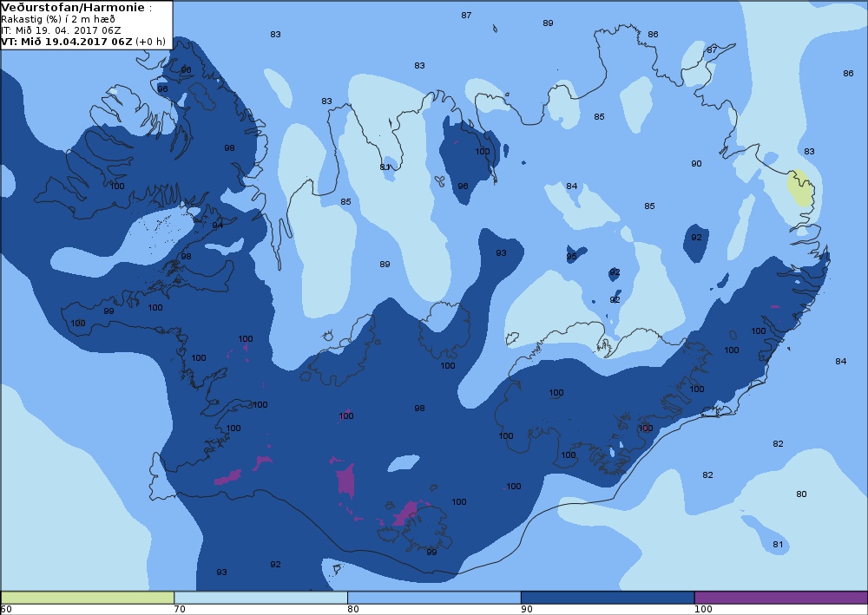The image size is (868, 615).
Task: Click the 'Veðurstofan/Harmonie' title text
Action: tap(73, 8)
